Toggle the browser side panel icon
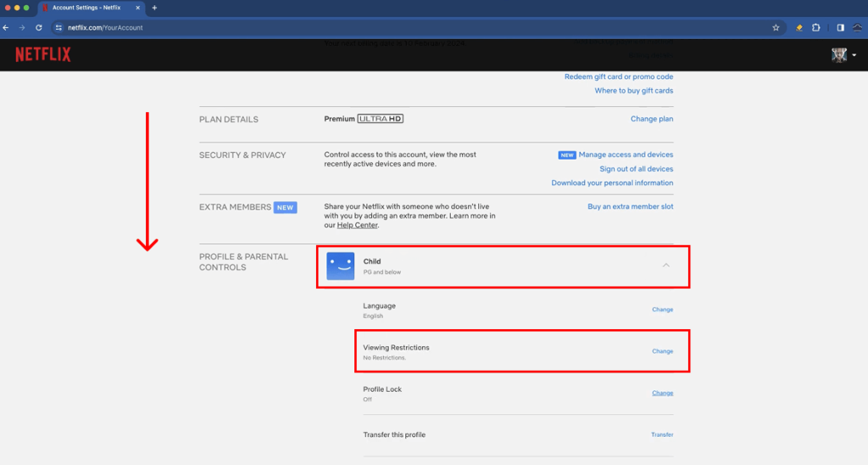The width and height of the screenshot is (868, 465). (840, 28)
